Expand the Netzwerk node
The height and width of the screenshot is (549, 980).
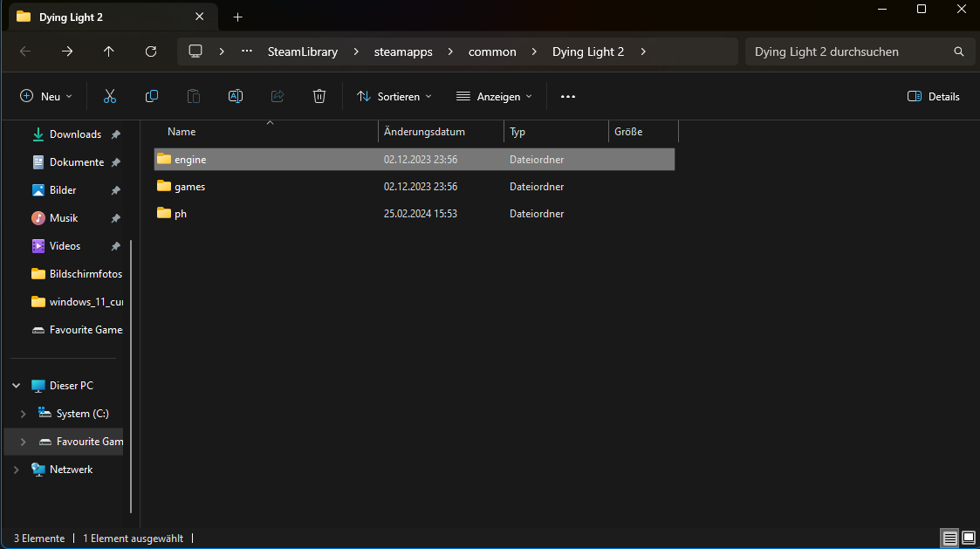point(17,470)
